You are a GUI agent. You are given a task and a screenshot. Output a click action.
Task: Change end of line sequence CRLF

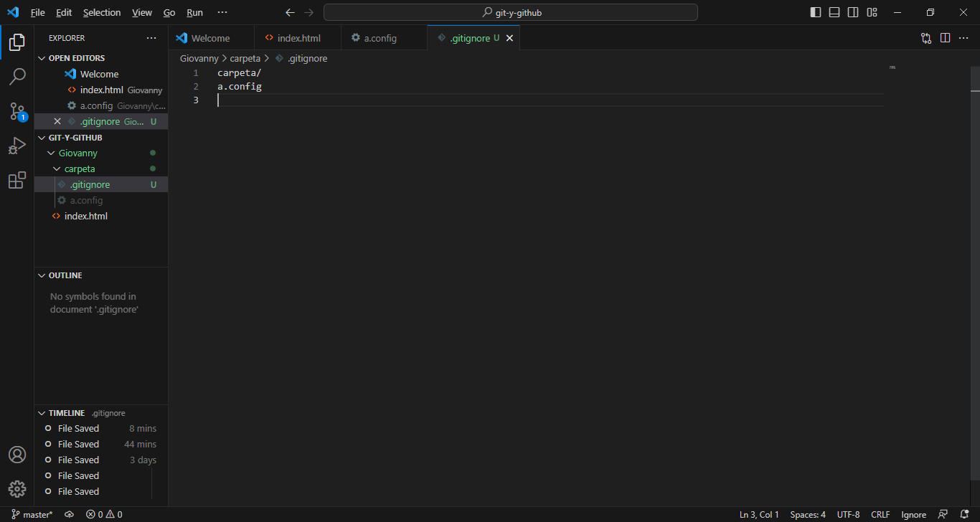point(880,514)
